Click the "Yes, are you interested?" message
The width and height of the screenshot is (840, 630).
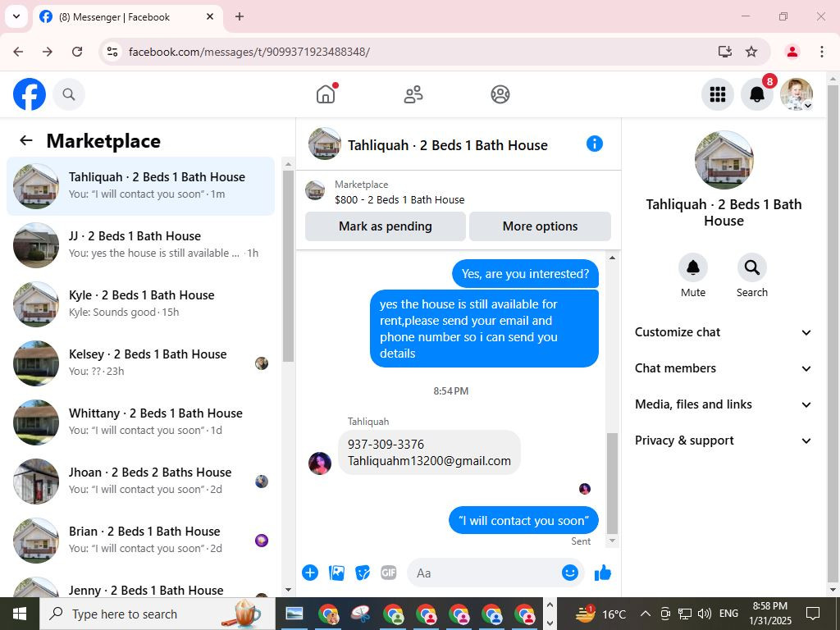click(525, 274)
